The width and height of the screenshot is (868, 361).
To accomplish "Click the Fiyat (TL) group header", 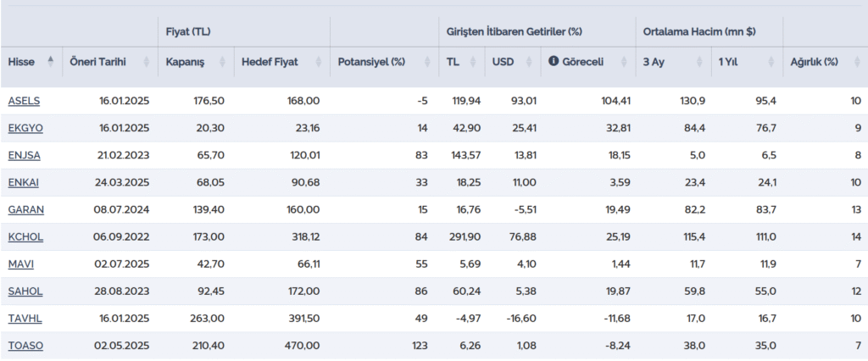I will point(188,31).
